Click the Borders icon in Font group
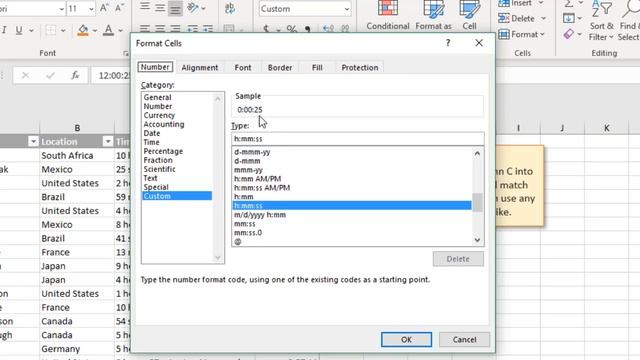Viewport: 640px width, 360px height. click(51, 31)
